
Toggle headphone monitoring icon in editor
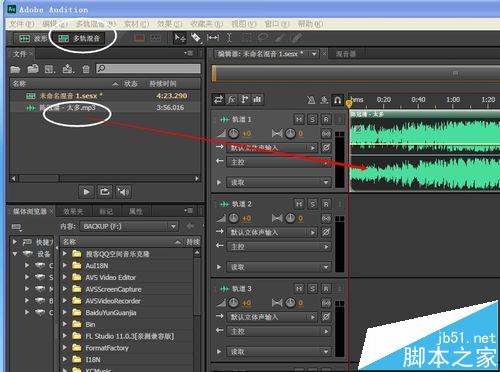pyautogui.click(x=337, y=100)
